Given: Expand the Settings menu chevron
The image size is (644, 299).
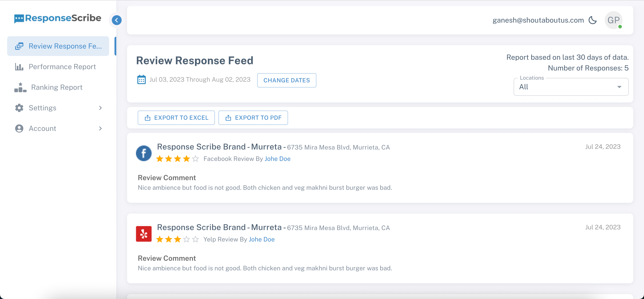Looking at the screenshot, I should point(100,108).
